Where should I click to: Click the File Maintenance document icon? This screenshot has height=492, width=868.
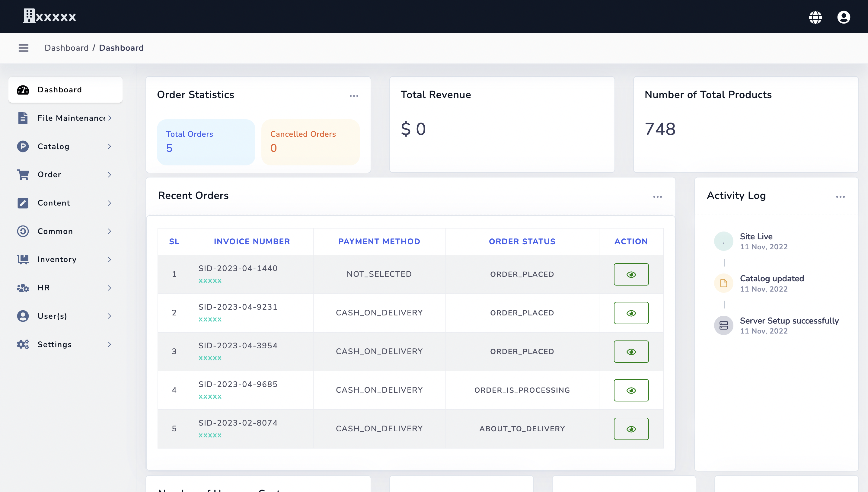pos(22,118)
